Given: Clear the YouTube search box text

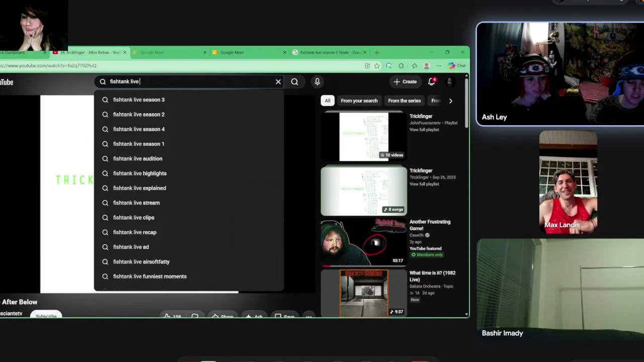Looking at the screenshot, I should [278, 81].
